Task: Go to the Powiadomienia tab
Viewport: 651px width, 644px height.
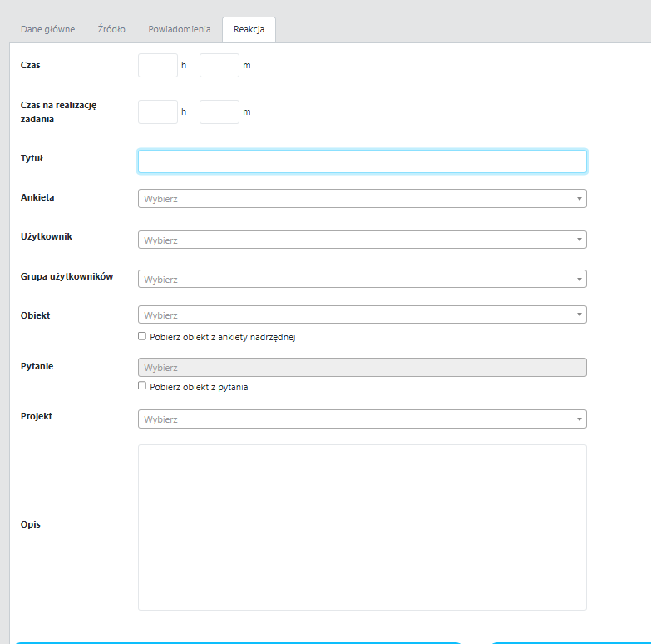Action: 180,29
